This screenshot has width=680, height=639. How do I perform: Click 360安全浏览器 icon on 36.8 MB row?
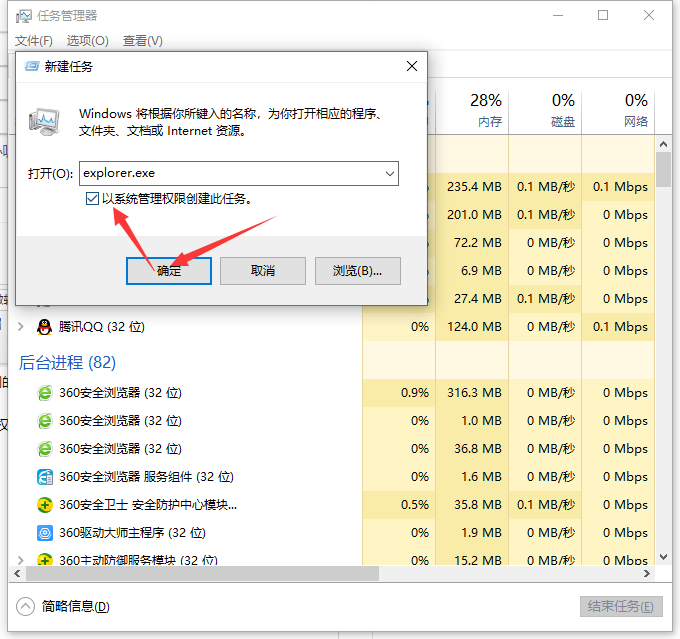pos(45,449)
